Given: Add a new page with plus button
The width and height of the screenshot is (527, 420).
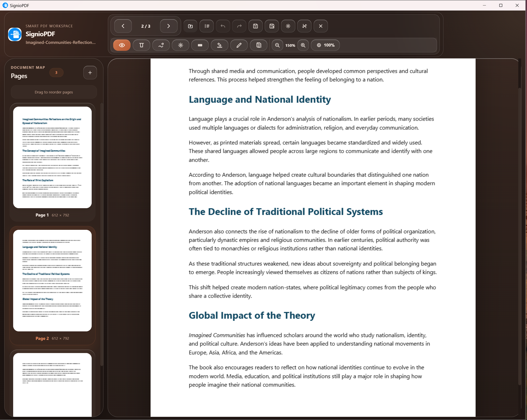Looking at the screenshot, I should tap(90, 73).
